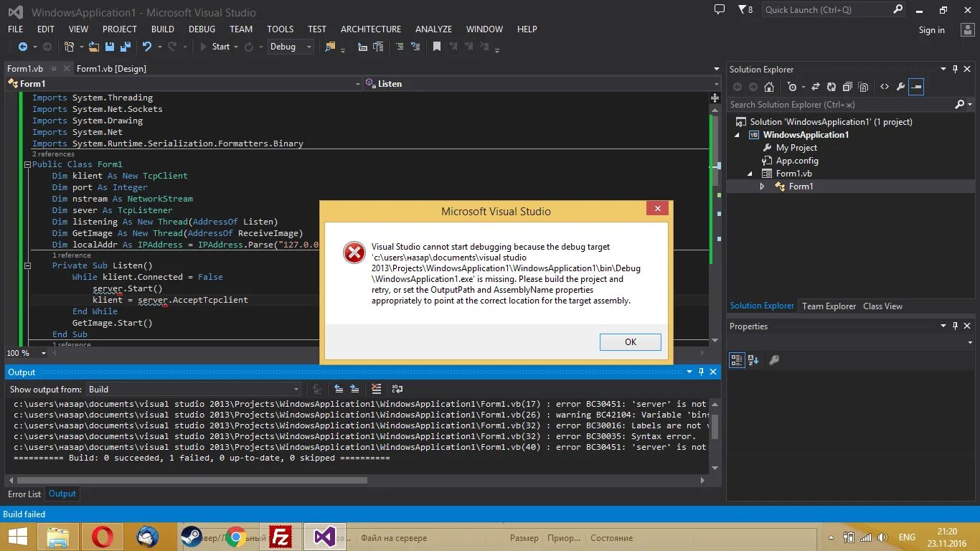980x551 pixels.
Task: Click the Undo arrow icon
Action: pos(146,47)
